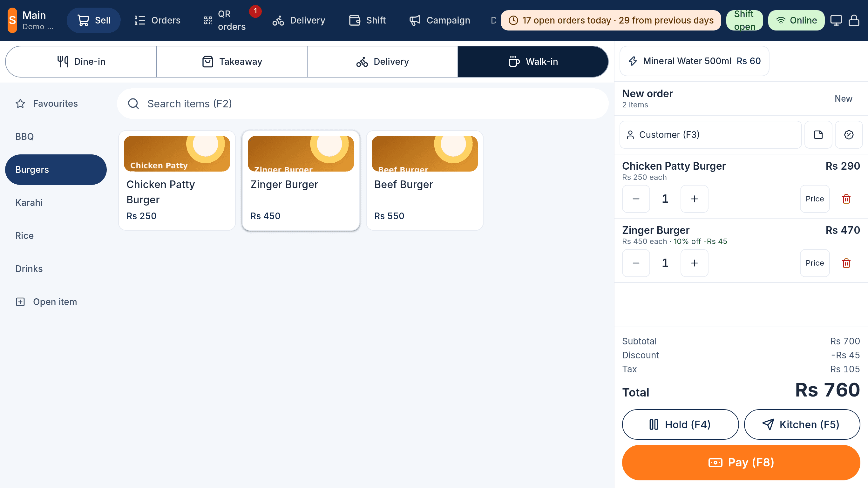The width and height of the screenshot is (868, 488).
Task: Increase Zinger Burger quantity
Action: [694, 263]
